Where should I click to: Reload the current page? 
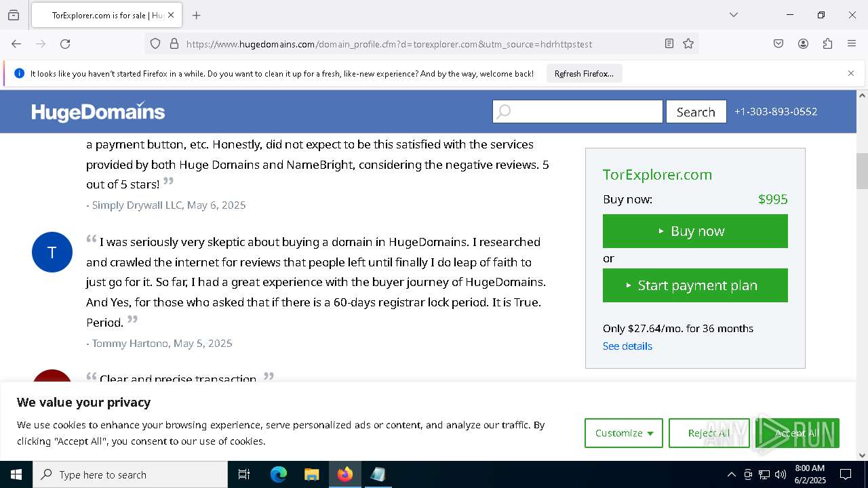click(x=65, y=44)
